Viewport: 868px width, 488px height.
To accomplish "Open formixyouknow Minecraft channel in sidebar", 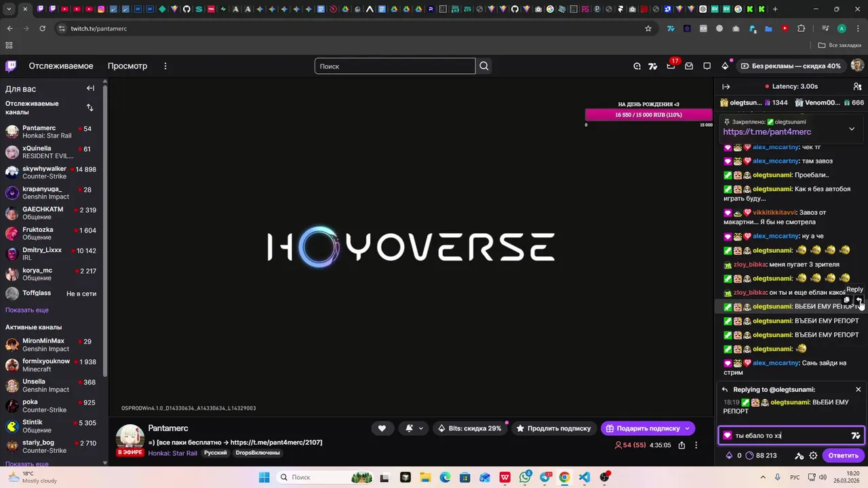I will point(52,365).
